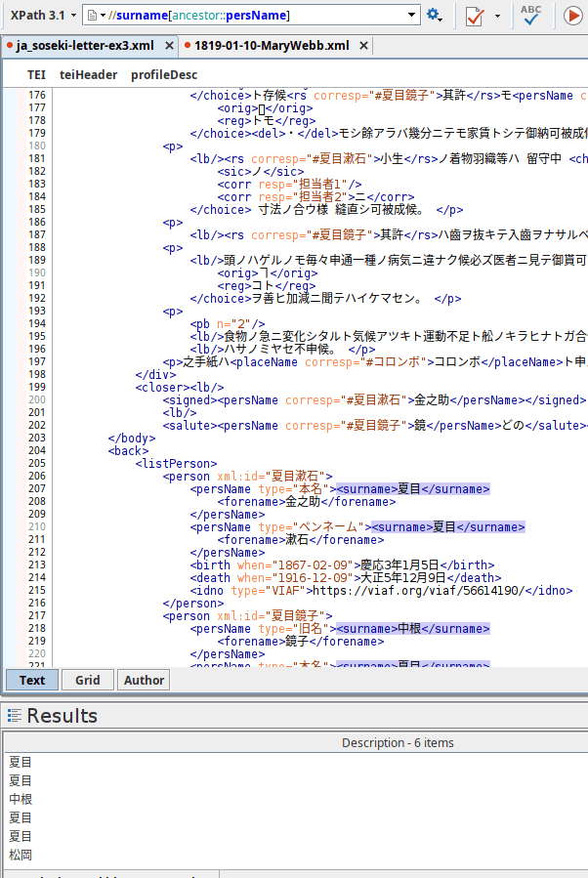Viewport: 588px width, 878px height.
Task: Select TEI in the breadcrumb
Action: [x=36, y=75]
